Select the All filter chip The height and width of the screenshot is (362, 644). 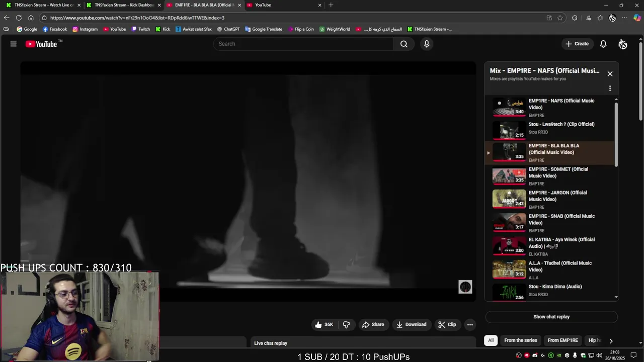click(x=491, y=340)
